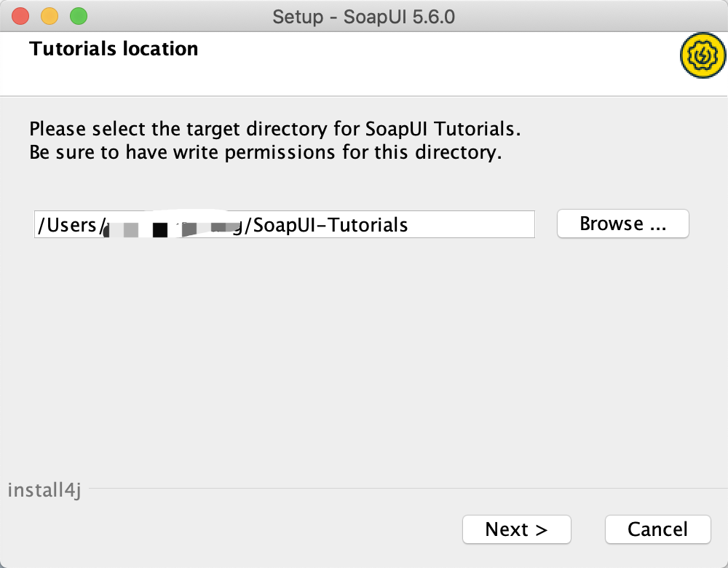Abort installation via the Cancel button
Viewport: 728px width, 568px height.
(657, 529)
